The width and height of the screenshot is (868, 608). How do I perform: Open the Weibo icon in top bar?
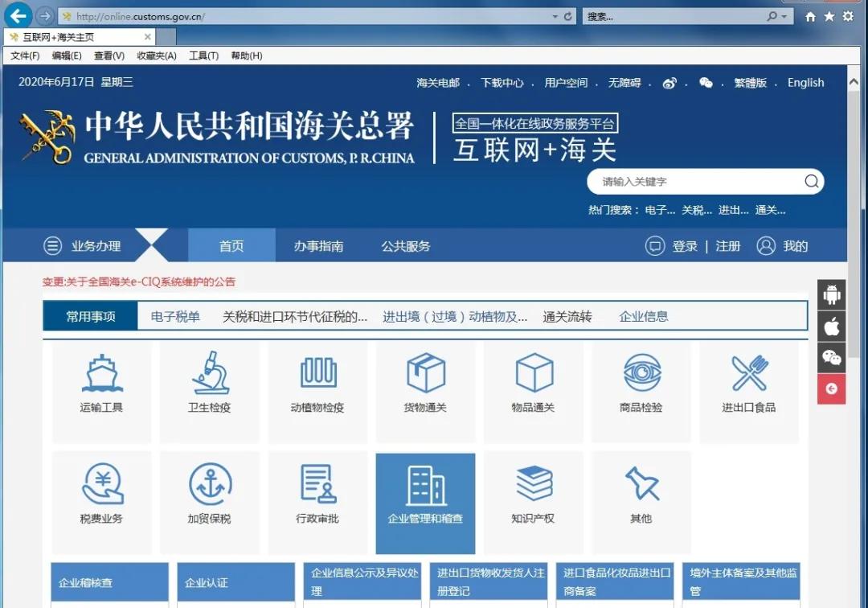coord(669,83)
